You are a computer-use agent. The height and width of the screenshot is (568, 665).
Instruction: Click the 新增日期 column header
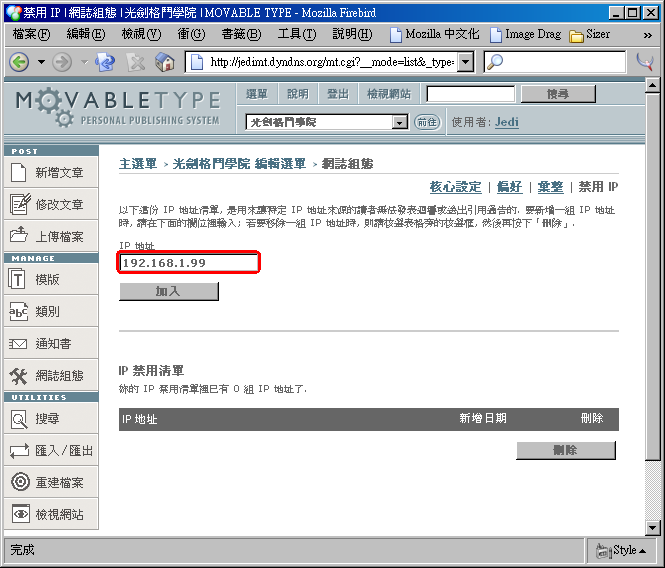(483, 419)
